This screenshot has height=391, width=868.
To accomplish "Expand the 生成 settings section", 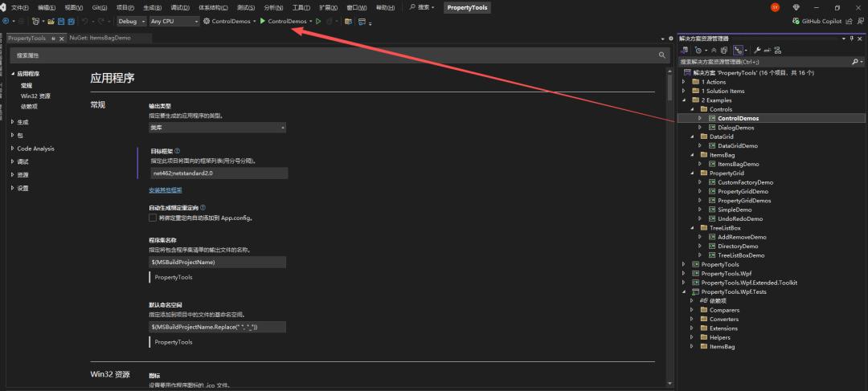I will tap(13, 122).
